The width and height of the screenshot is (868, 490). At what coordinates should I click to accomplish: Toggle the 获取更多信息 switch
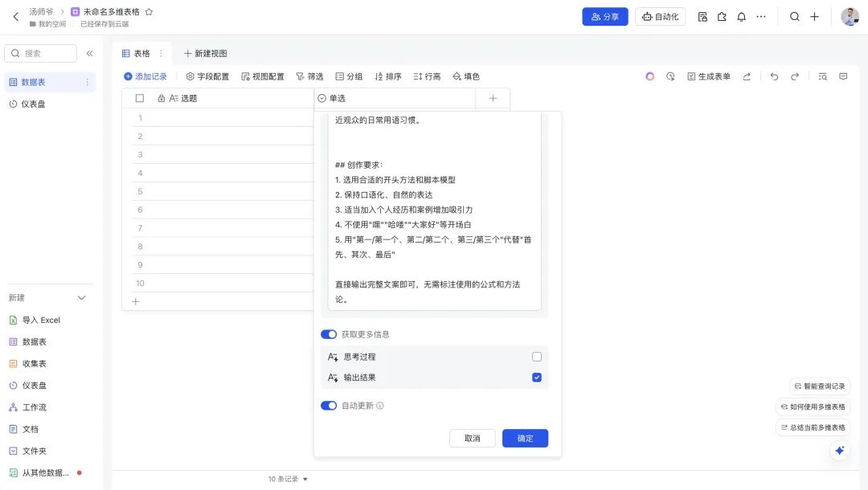click(329, 334)
